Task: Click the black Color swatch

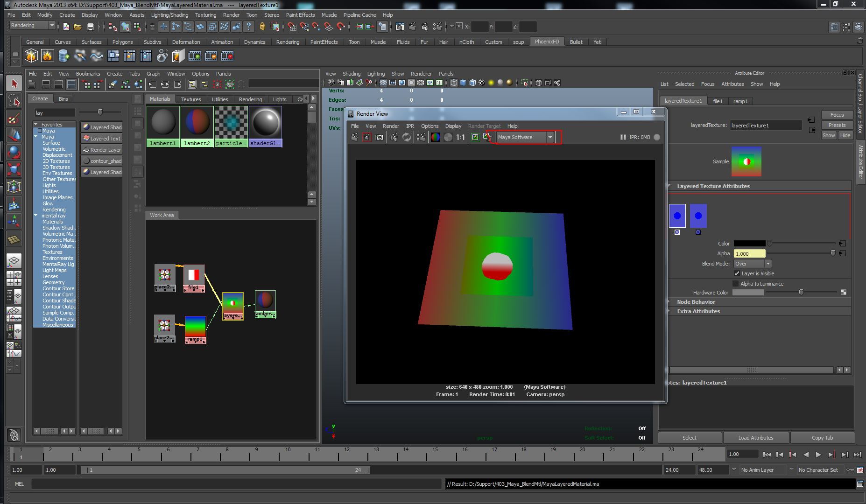Action: (x=749, y=244)
